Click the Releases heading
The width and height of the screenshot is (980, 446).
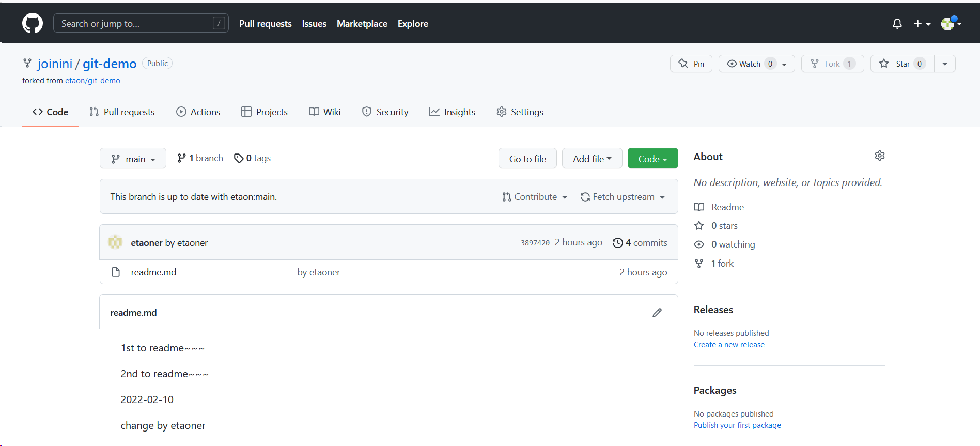[713, 310]
